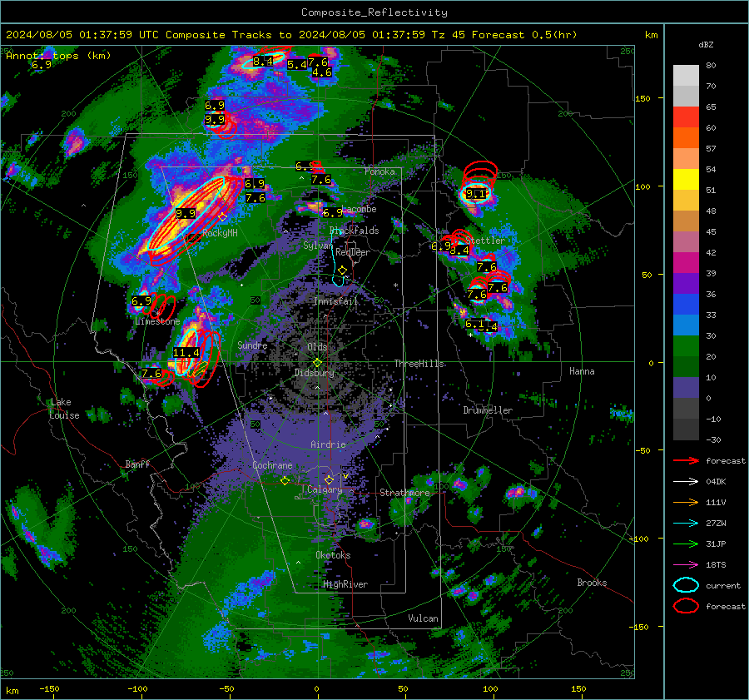Click the white 04DK arrow in legend
Viewport: 749px width, 700px height.
(686, 482)
